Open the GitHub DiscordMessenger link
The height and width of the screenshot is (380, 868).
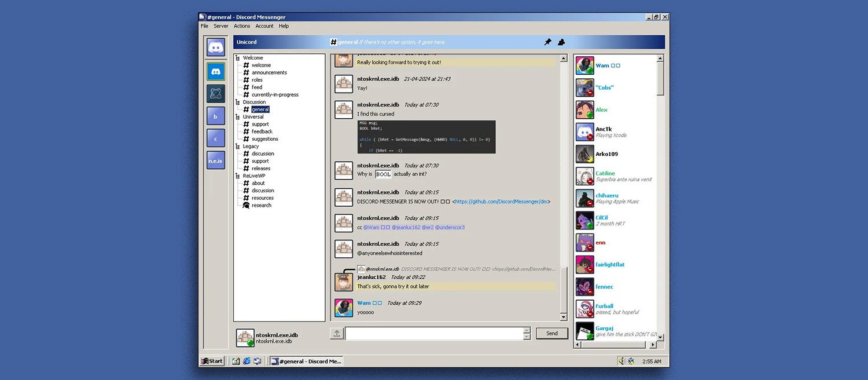pyautogui.click(x=501, y=202)
